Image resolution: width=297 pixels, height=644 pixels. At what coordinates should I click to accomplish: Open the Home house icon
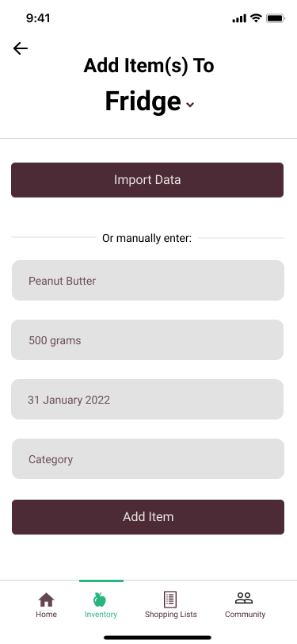[x=47, y=600]
